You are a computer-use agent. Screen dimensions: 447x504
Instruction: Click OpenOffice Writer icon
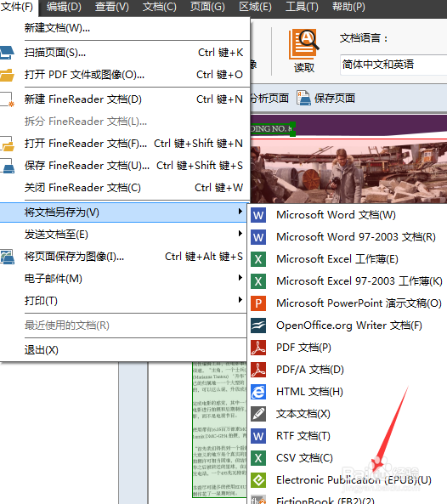(258, 326)
